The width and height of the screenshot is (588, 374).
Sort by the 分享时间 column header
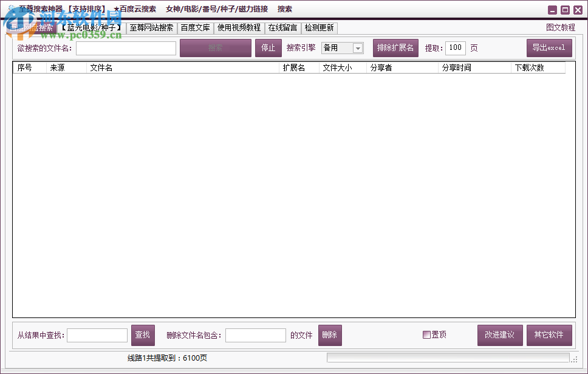[474, 68]
